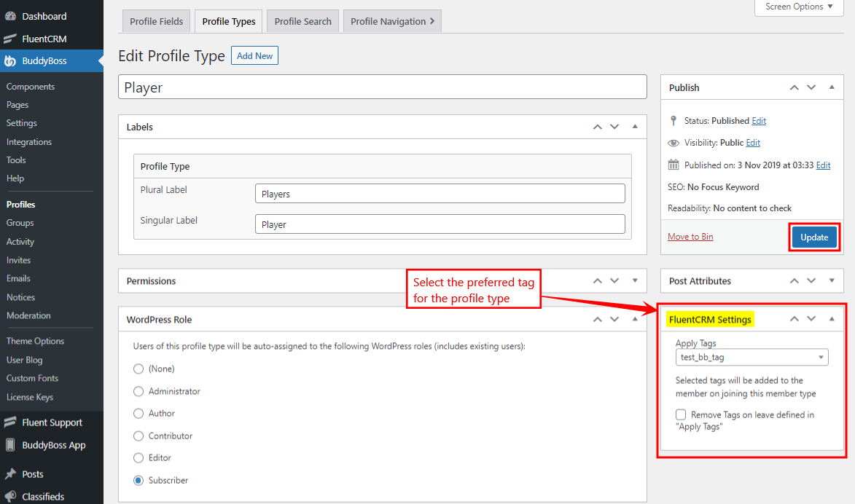This screenshot has width=855, height=504.
Task: Click the Move to Bin link
Action: 690,237
